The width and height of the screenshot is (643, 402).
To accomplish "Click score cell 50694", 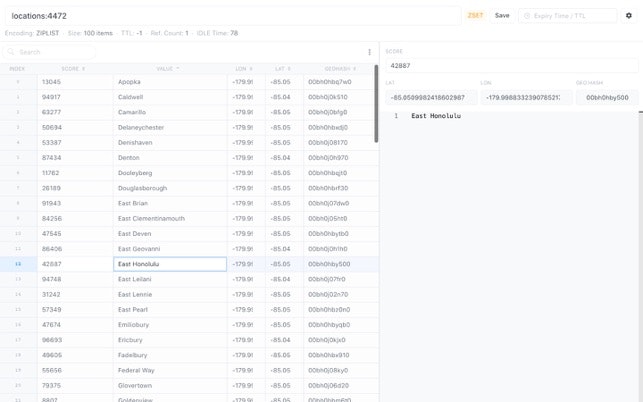I will point(75,127).
